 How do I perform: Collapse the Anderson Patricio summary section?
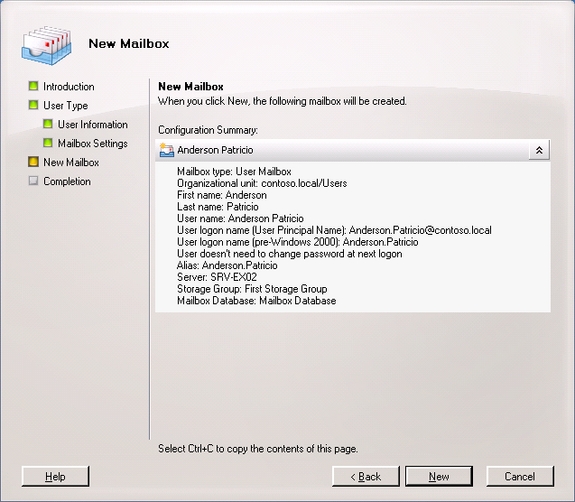coord(539,150)
